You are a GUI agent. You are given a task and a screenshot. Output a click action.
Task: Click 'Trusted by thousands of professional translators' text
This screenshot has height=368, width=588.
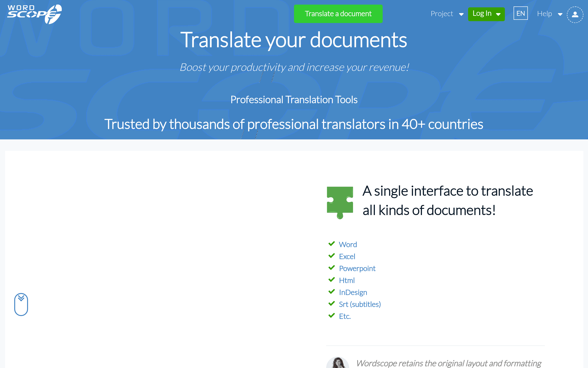point(294,124)
